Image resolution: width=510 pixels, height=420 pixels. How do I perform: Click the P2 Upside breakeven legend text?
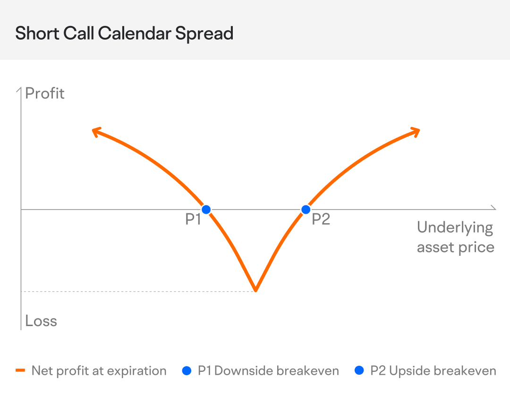433,371
